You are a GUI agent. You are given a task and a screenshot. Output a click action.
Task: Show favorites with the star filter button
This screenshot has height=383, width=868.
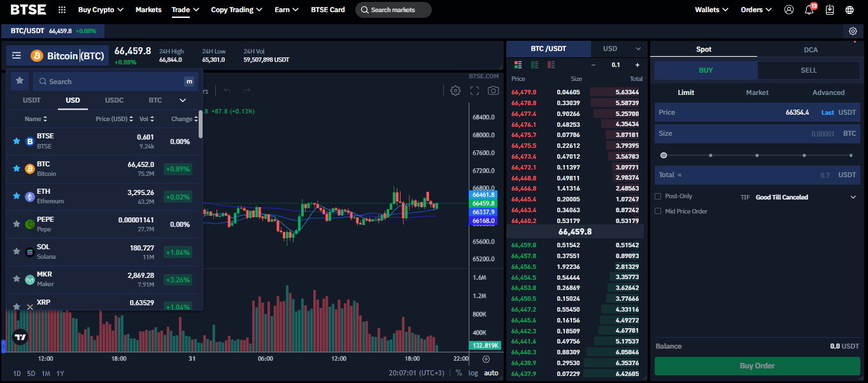[20, 81]
